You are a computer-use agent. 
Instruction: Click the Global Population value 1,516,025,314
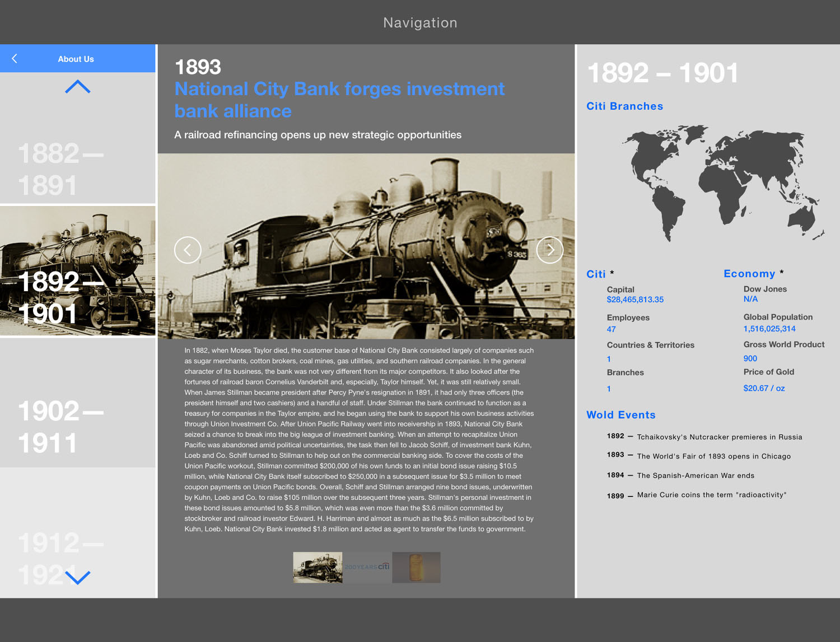[769, 329]
